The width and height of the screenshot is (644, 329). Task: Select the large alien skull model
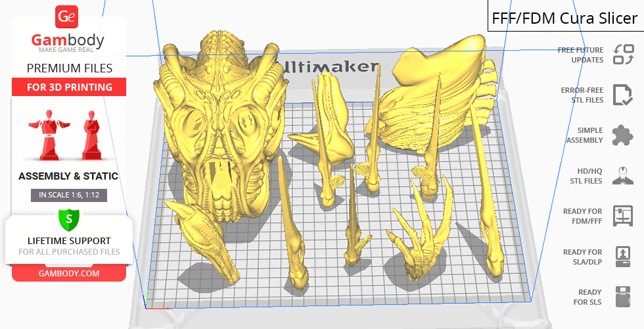point(220,125)
